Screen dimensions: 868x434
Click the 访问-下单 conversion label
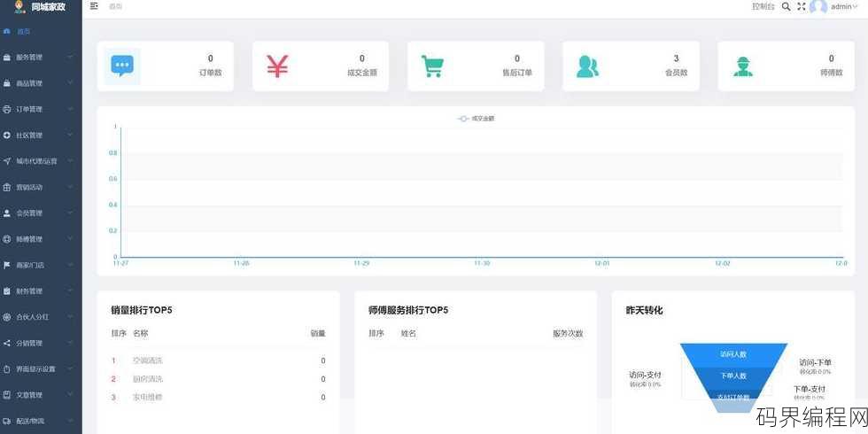click(816, 363)
